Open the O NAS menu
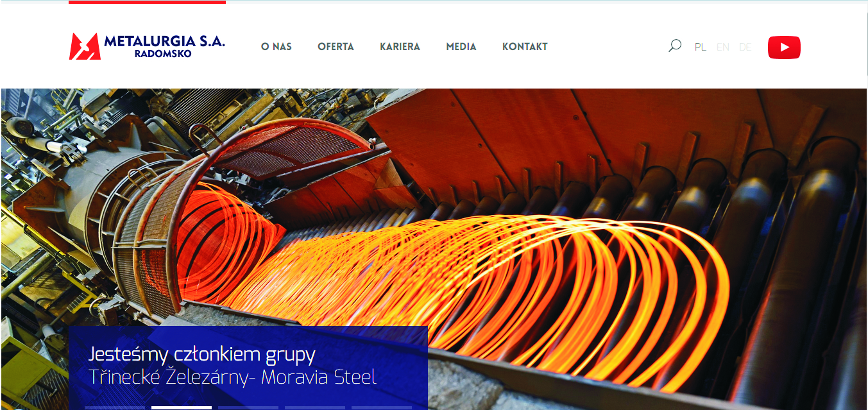 (277, 47)
